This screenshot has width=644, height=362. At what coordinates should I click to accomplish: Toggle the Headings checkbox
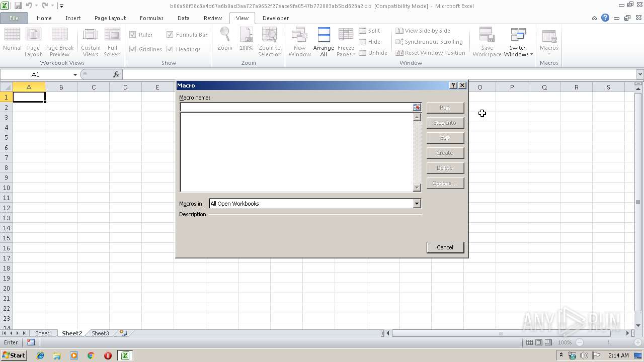point(170,49)
